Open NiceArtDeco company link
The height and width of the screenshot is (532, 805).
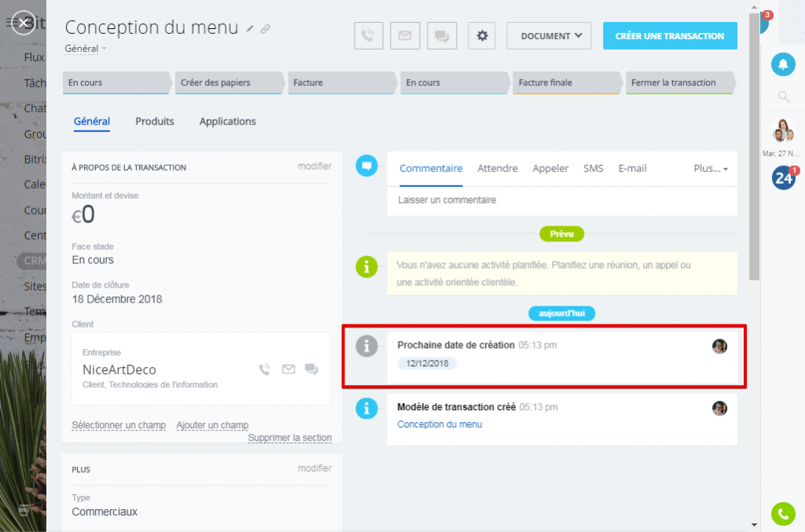tap(119, 370)
